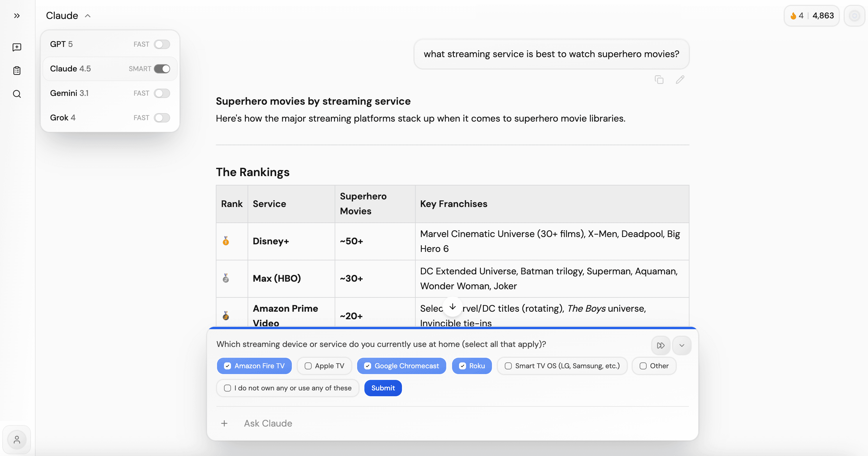
Task: Edit the user's message with pencil icon
Action: pos(680,80)
